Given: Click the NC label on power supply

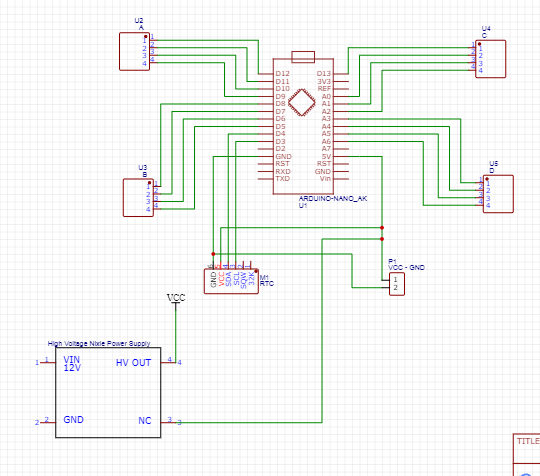Looking at the screenshot, I should [145, 421].
